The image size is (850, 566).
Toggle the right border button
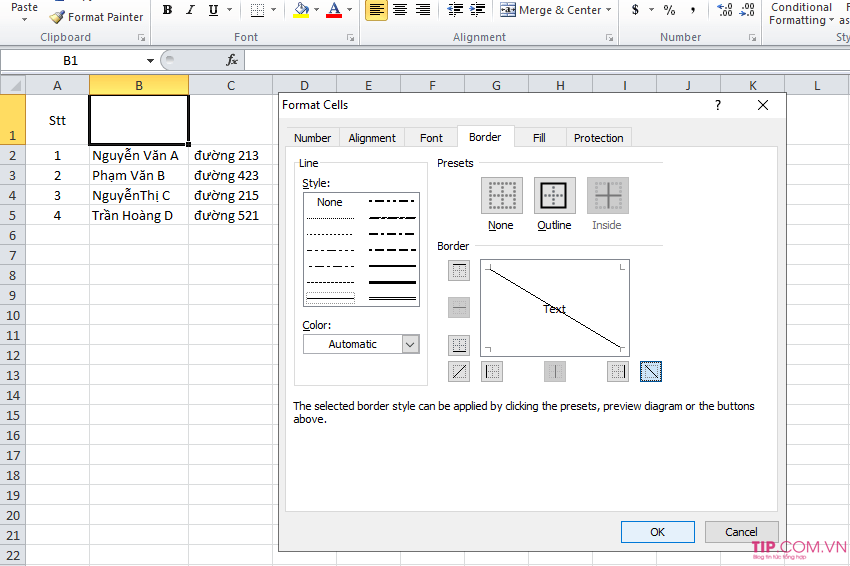[x=618, y=371]
